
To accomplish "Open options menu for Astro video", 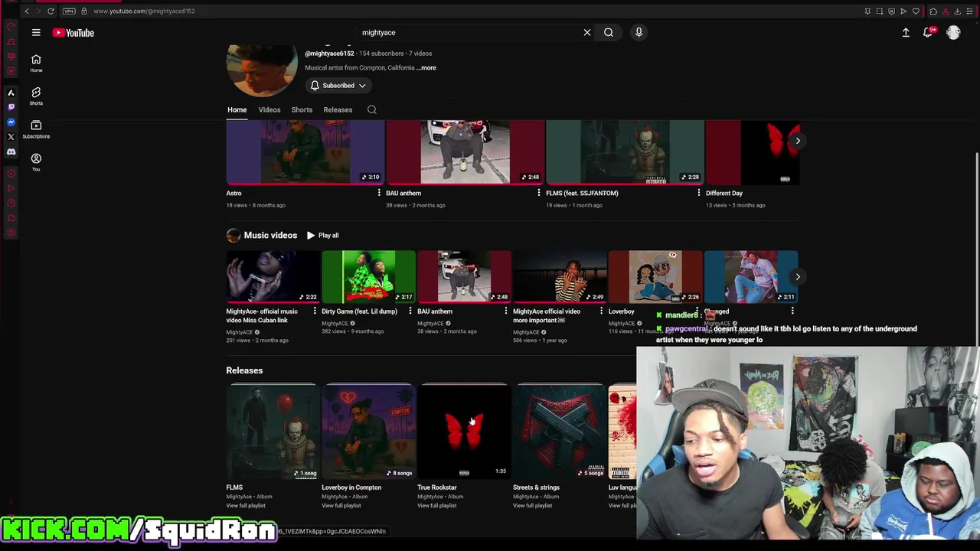I will pyautogui.click(x=379, y=193).
